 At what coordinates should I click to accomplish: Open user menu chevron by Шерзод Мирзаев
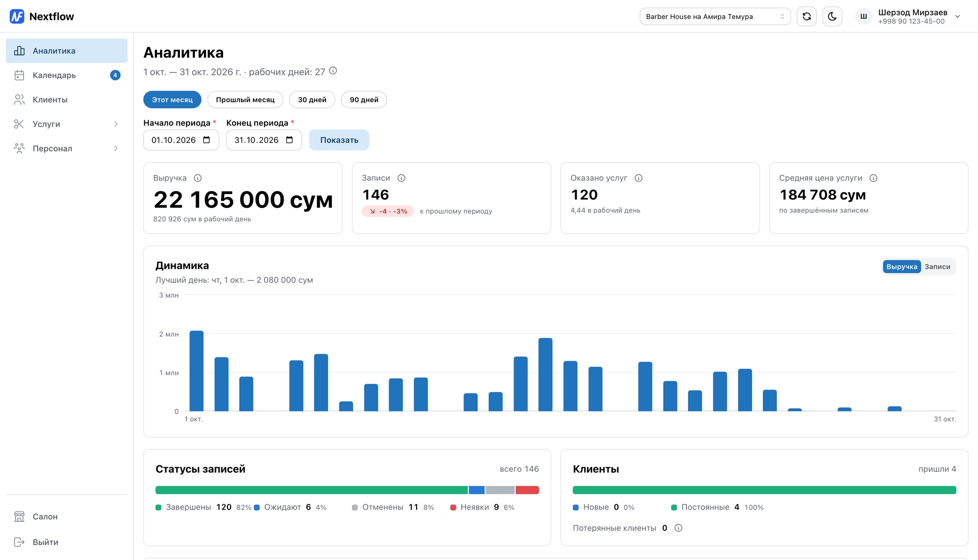point(957,17)
